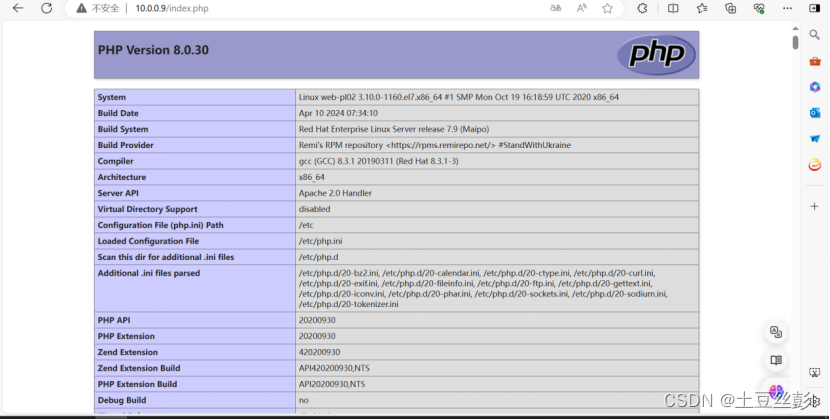This screenshot has width=830, height=420.
Task: Open Browser essentials heart icon
Action: coord(759,8)
